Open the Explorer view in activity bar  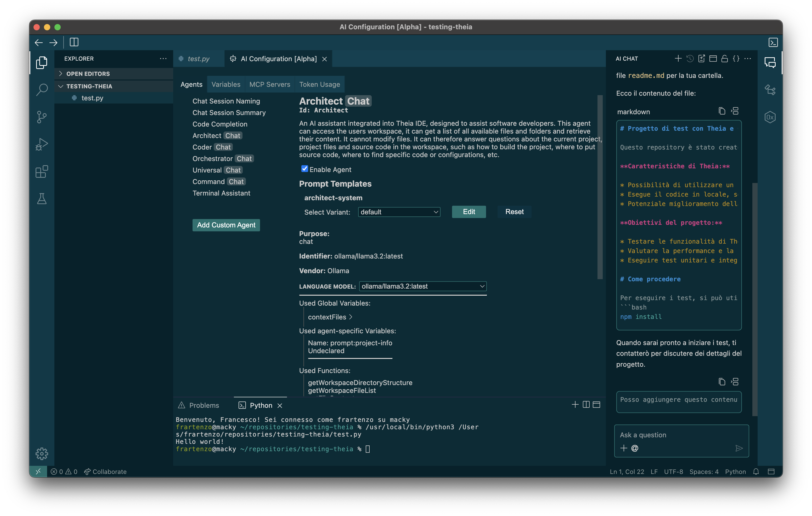pyautogui.click(x=42, y=63)
